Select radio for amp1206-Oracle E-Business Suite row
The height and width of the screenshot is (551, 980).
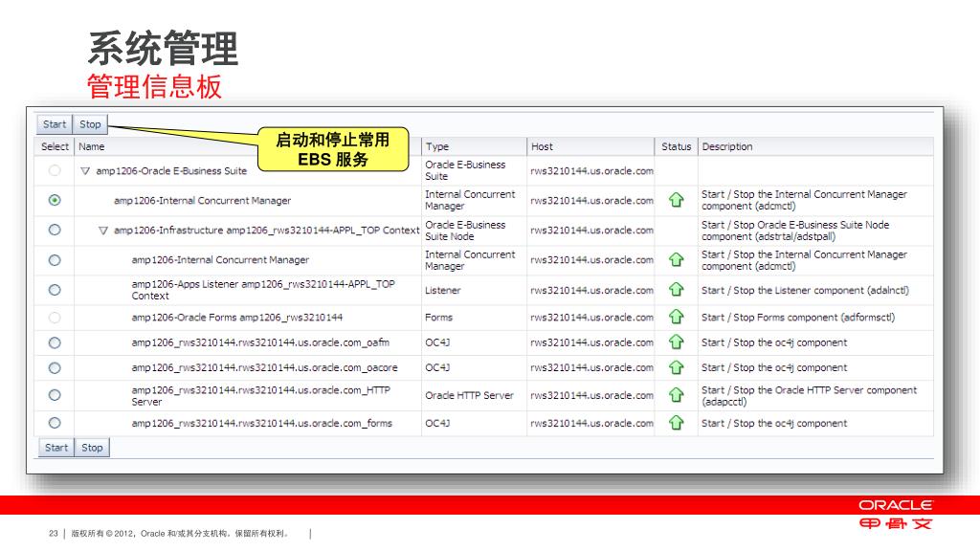click(55, 170)
